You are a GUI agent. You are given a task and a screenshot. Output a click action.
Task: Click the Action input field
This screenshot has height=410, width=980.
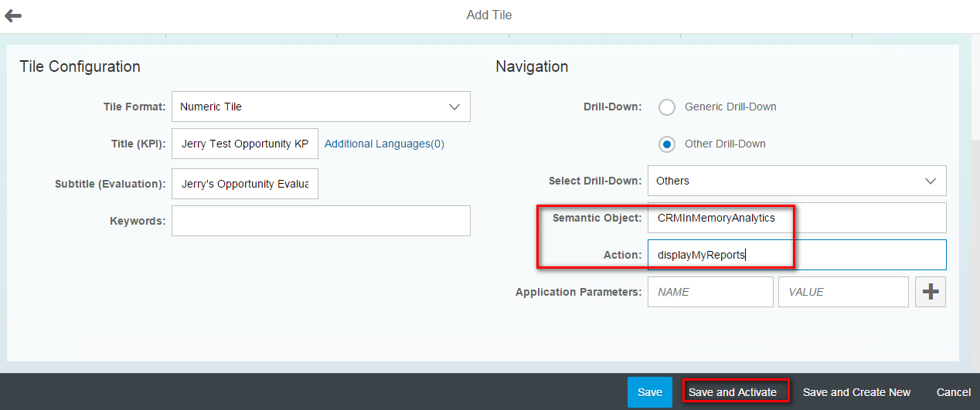[797, 255]
